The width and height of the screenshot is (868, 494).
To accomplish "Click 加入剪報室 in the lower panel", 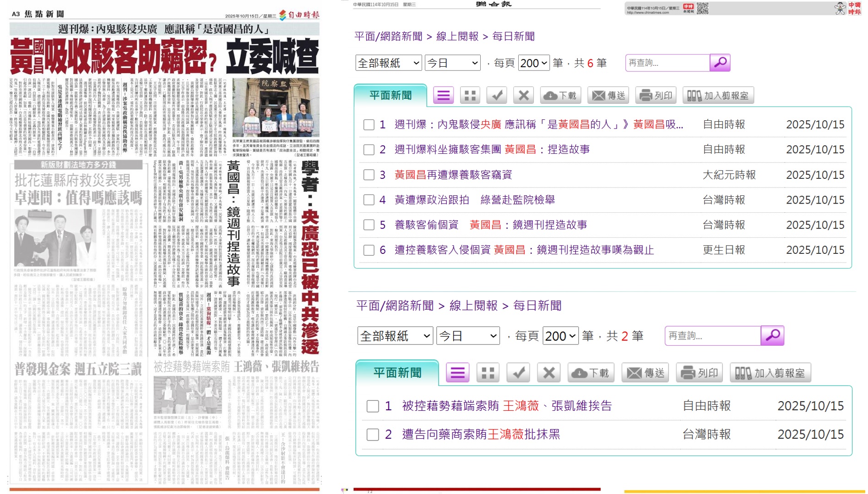I will coord(770,373).
